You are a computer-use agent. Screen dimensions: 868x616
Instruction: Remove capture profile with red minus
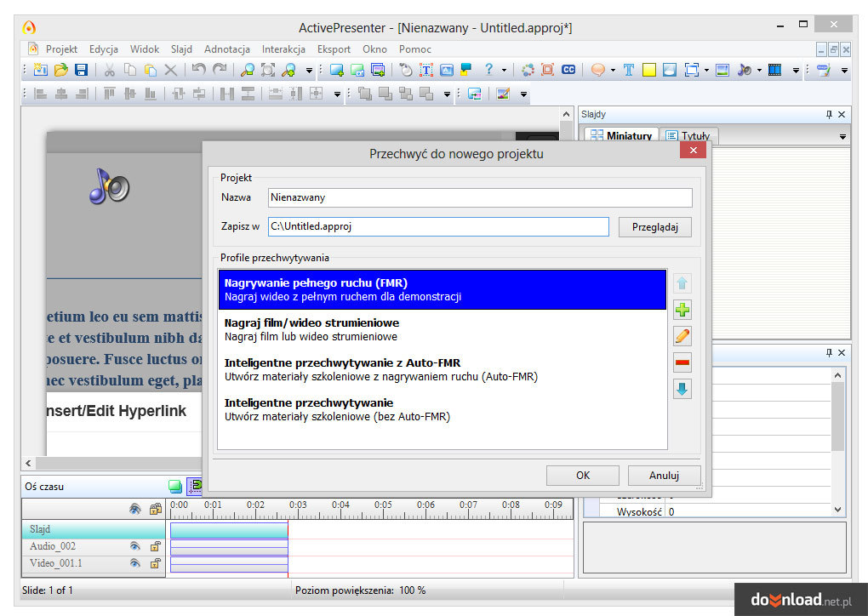[682, 362]
